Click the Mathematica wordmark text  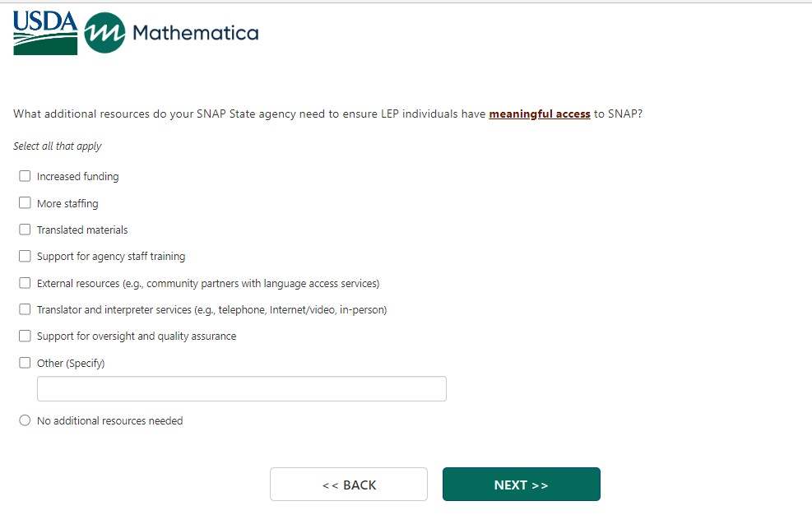click(x=195, y=33)
